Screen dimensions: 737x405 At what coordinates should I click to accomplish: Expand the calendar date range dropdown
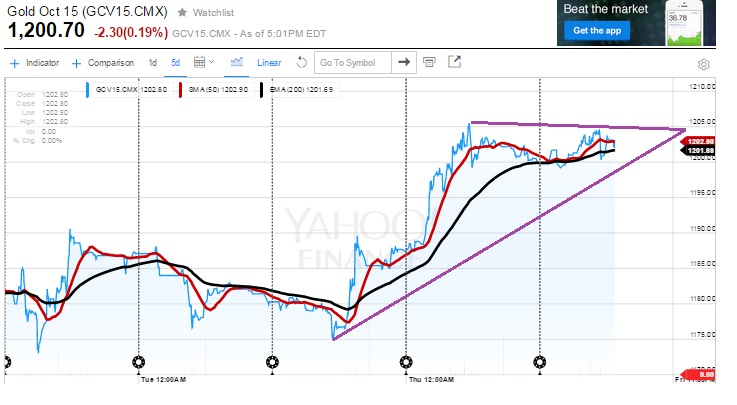(x=203, y=62)
